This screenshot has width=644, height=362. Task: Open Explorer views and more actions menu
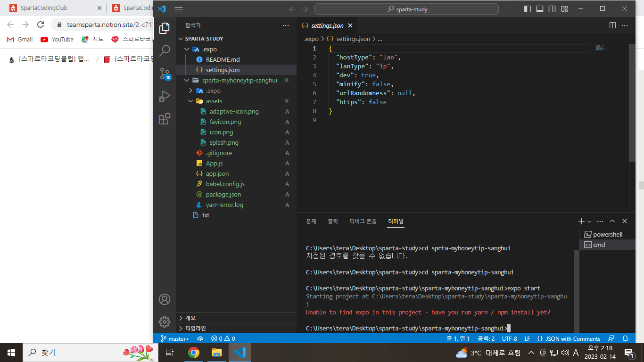tap(286, 25)
